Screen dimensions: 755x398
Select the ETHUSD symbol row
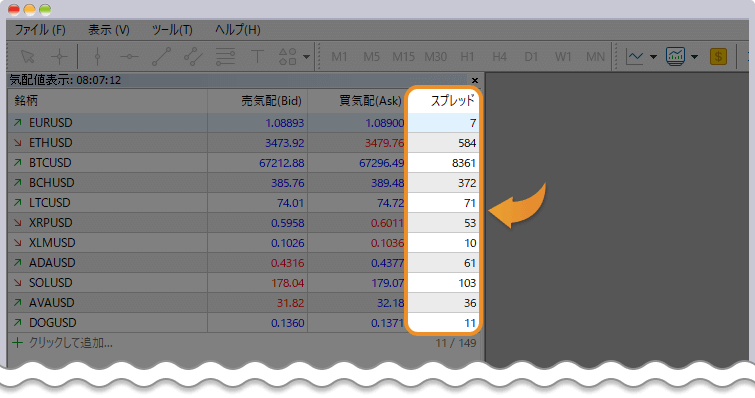(x=243, y=143)
